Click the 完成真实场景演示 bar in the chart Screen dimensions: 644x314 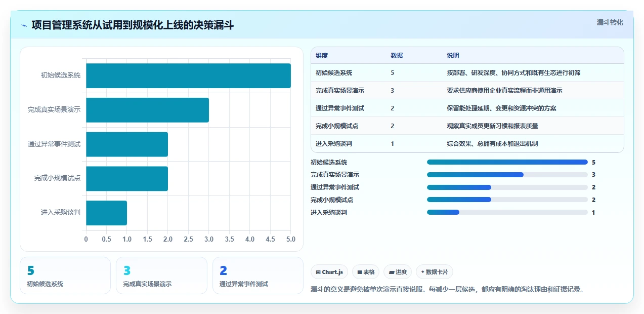(147, 110)
